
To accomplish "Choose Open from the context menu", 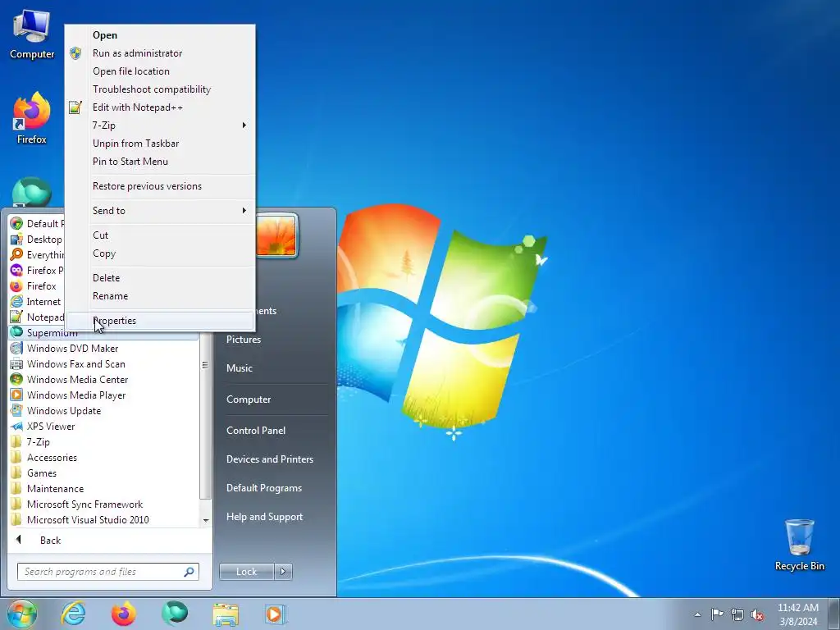I will 160,34.
